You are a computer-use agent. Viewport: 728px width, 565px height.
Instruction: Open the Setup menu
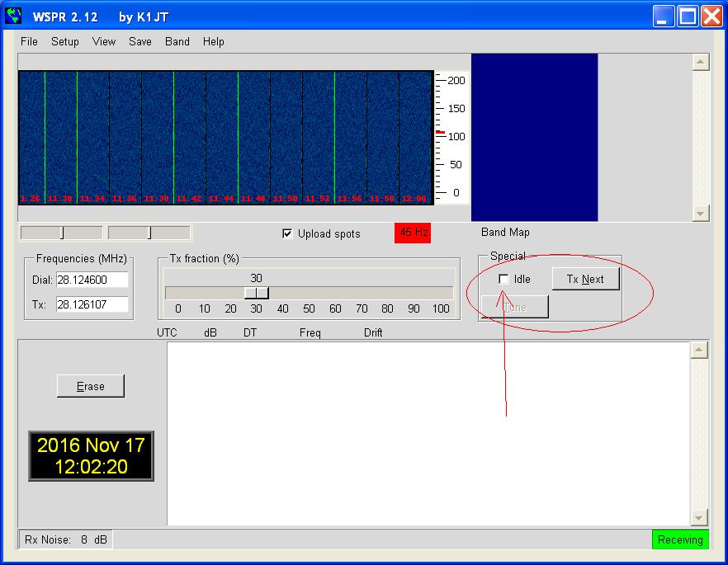[x=65, y=41]
